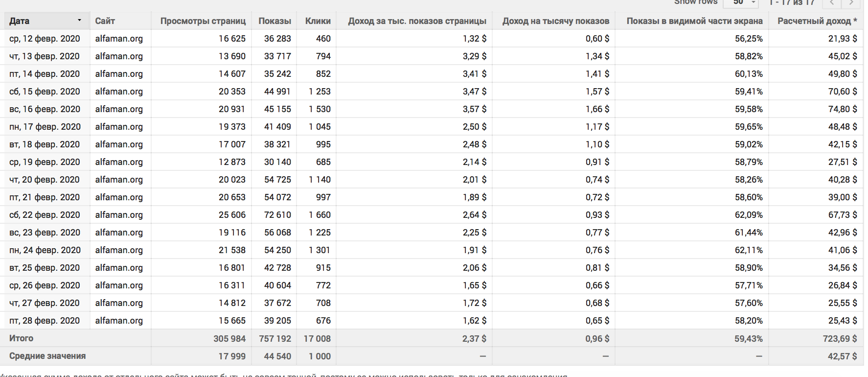Click impression RPM value 1,66 $

click(x=597, y=109)
